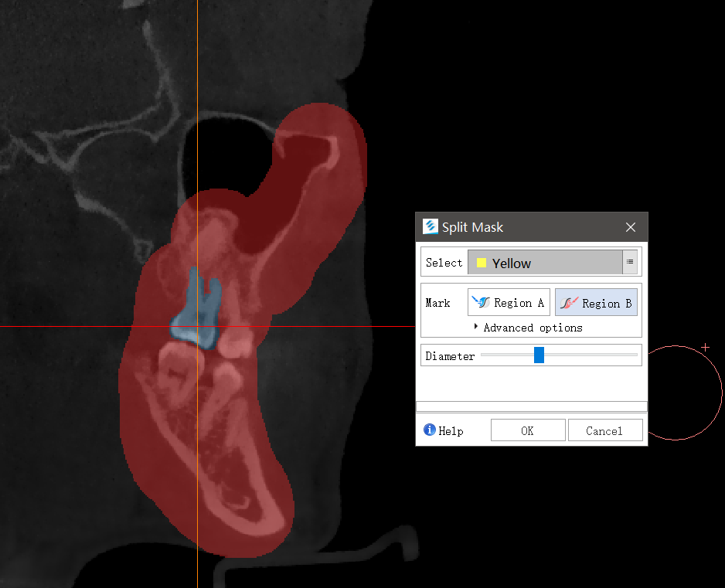This screenshot has height=588, width=725.
Task: Click the blue Help info icon
Action: pyautogui.click(x=430, y=430)
